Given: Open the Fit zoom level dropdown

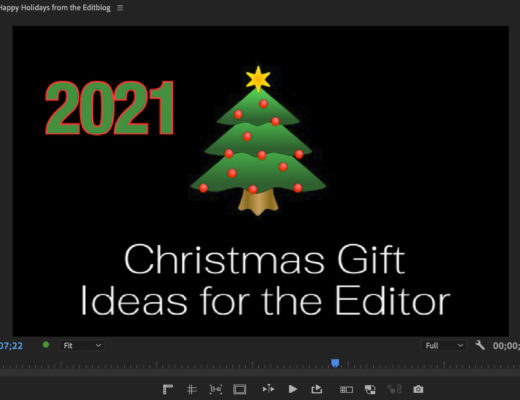Looking at the screenshot, I should click(82, 346).
